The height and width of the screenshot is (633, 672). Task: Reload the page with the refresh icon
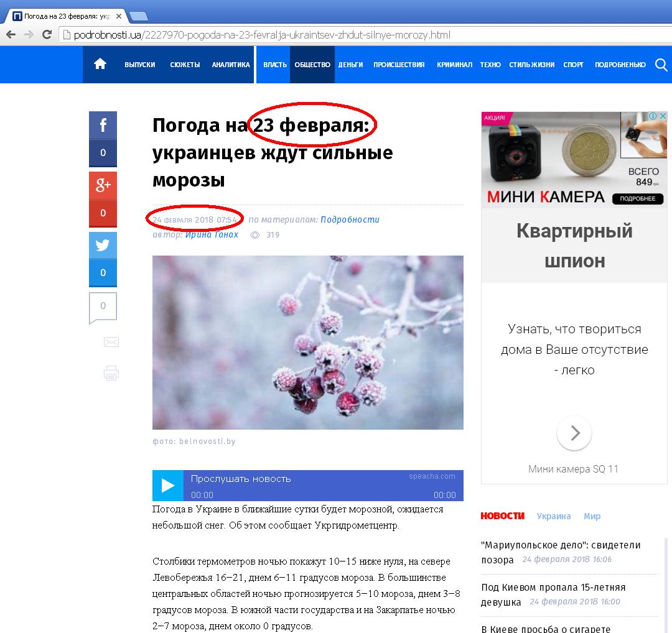[47, 35]
